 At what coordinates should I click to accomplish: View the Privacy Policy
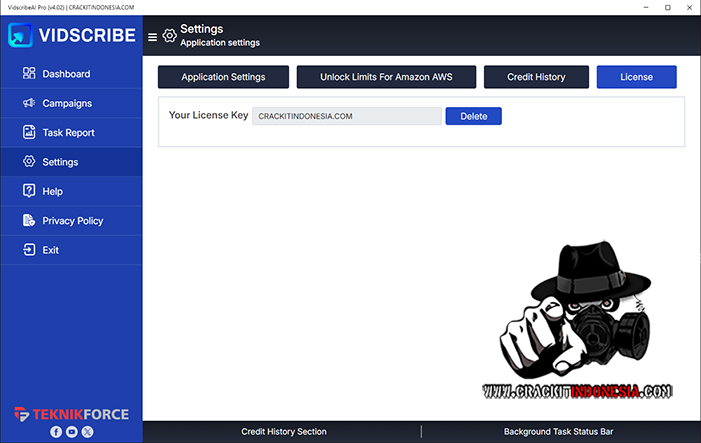tap(72, 221)
